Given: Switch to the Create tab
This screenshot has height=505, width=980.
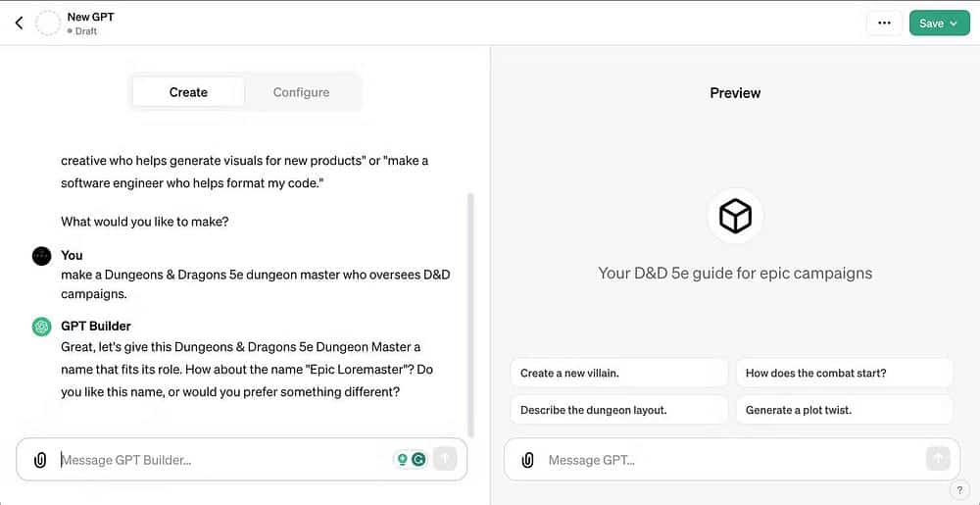Looking at the screenshot, I should coord(188,92).
